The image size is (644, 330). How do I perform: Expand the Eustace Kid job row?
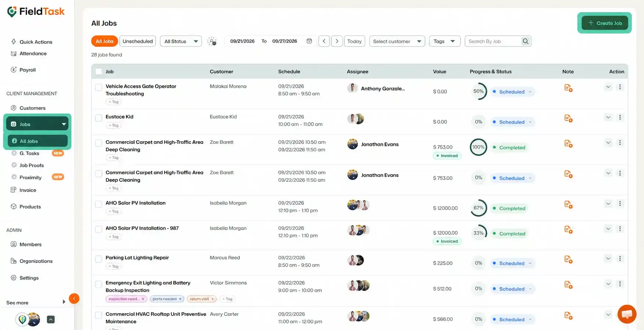tap(608, 117)
